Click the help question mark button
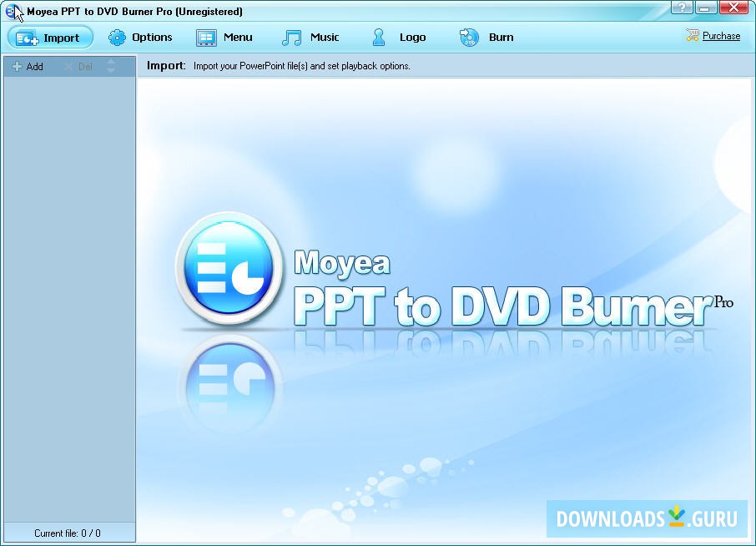 click(x=681, y=8)
